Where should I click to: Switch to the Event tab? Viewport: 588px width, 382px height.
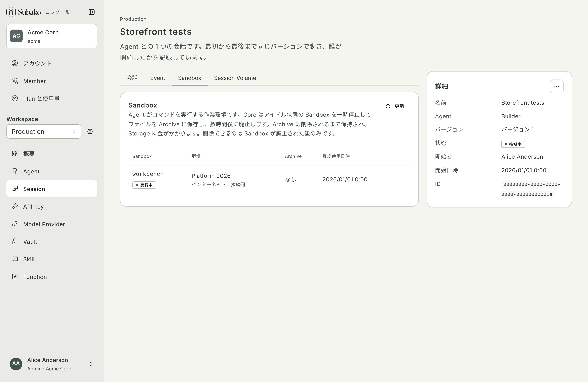[x=158, y=78]
